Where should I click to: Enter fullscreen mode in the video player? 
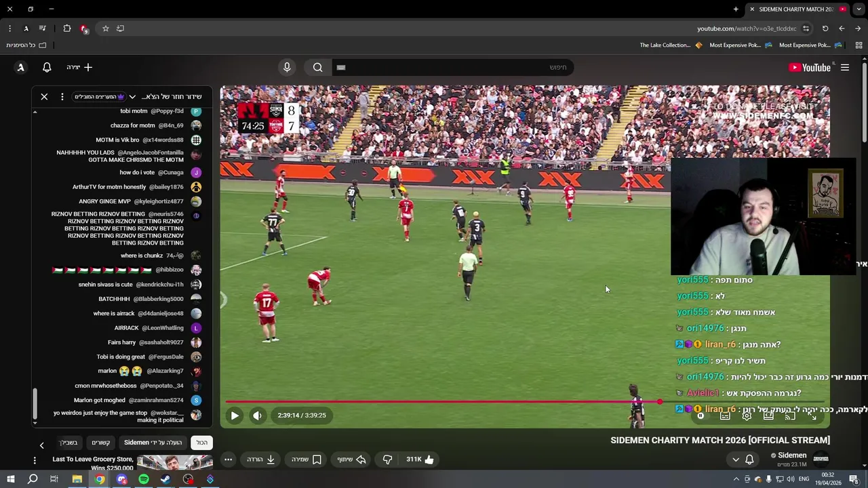[x=812, y=415]
